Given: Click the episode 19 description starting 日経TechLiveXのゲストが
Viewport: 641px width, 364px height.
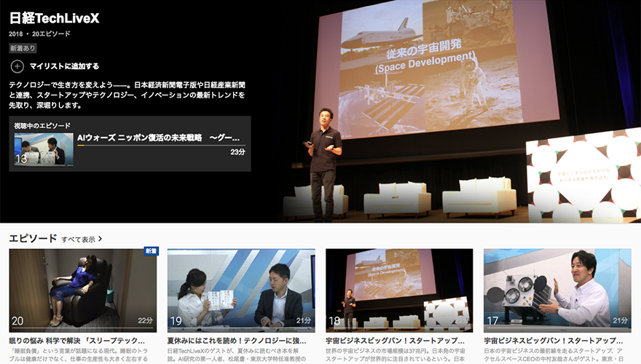Looking at the screenshot, I should pyautogui.click(x=237, y=355).
